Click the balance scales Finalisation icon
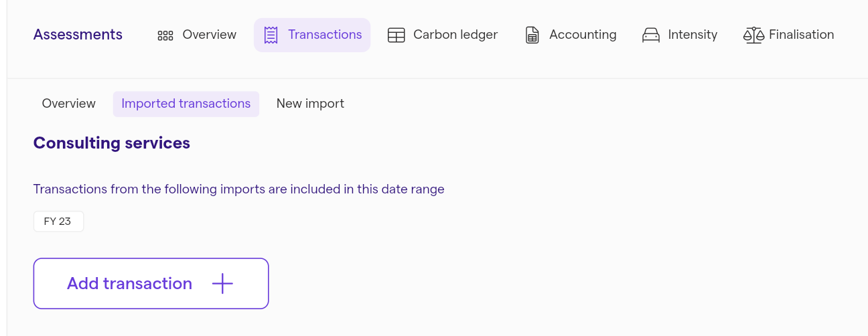The width and height of the screenshot is (868, 336). tap(753, 35)
